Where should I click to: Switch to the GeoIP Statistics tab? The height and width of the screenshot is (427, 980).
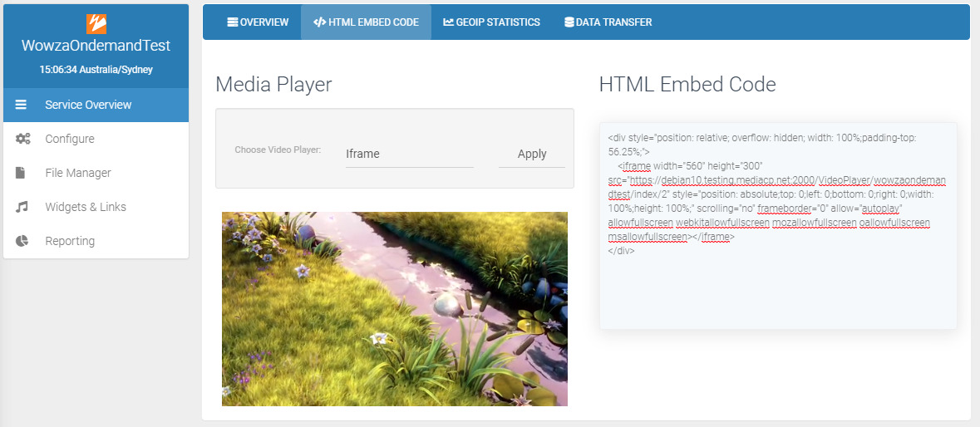point(492,22)
